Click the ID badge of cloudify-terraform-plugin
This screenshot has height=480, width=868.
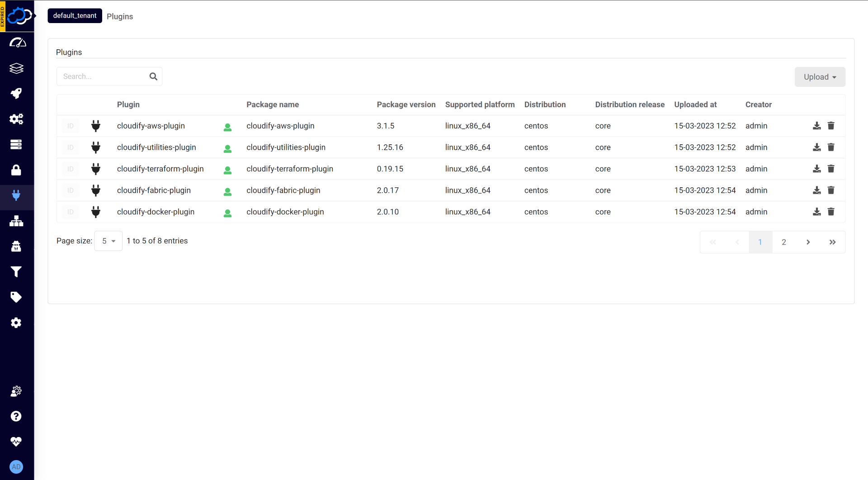(71, 169)
